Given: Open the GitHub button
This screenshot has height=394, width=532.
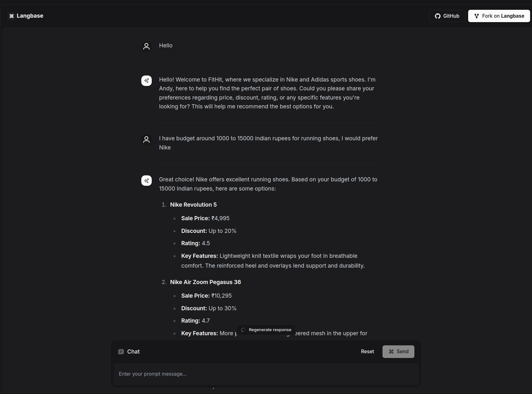Looking at the screenshot, I should [x=447, y=16].
